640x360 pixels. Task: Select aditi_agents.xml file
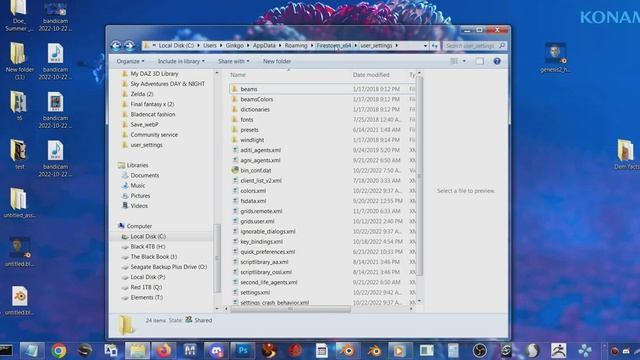260,150
